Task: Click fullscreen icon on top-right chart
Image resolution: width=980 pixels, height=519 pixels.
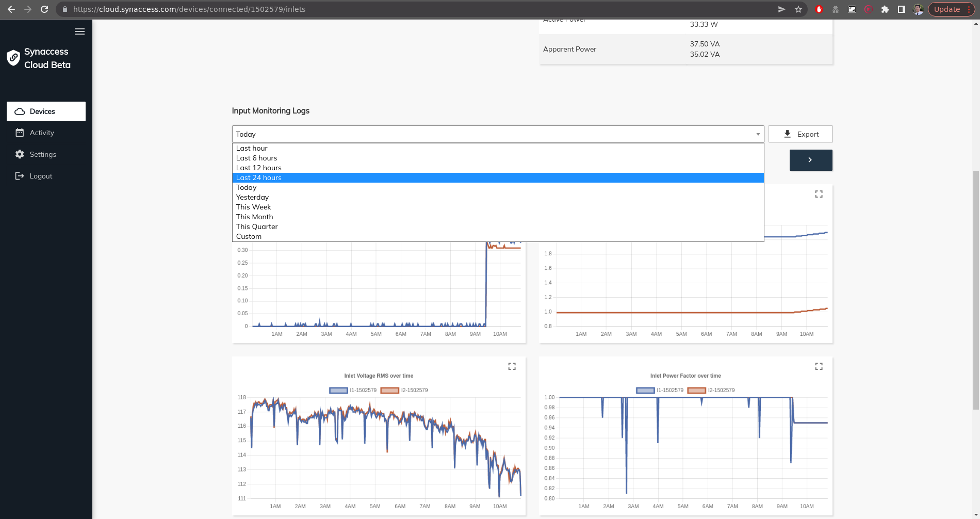Action: 819,194
